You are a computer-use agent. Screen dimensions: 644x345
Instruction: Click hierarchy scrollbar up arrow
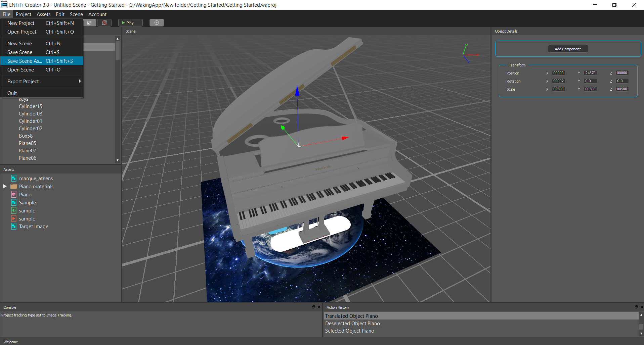[118, 39]
